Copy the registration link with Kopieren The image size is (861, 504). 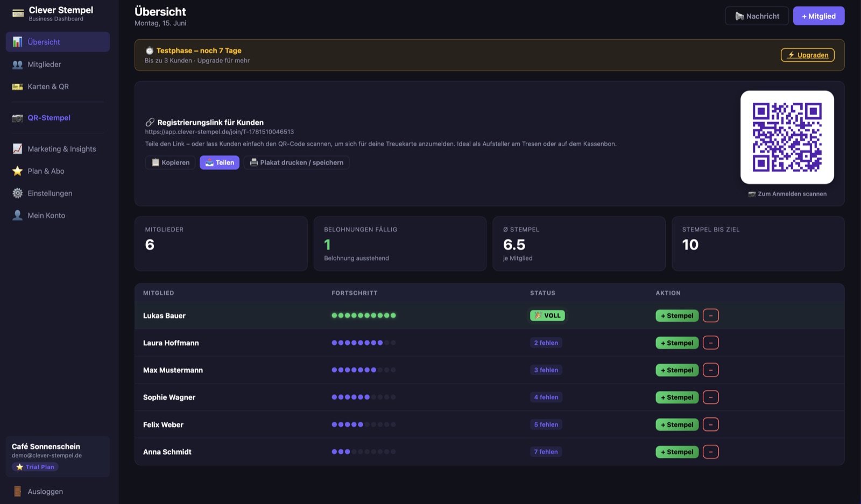tap(171, 162)
